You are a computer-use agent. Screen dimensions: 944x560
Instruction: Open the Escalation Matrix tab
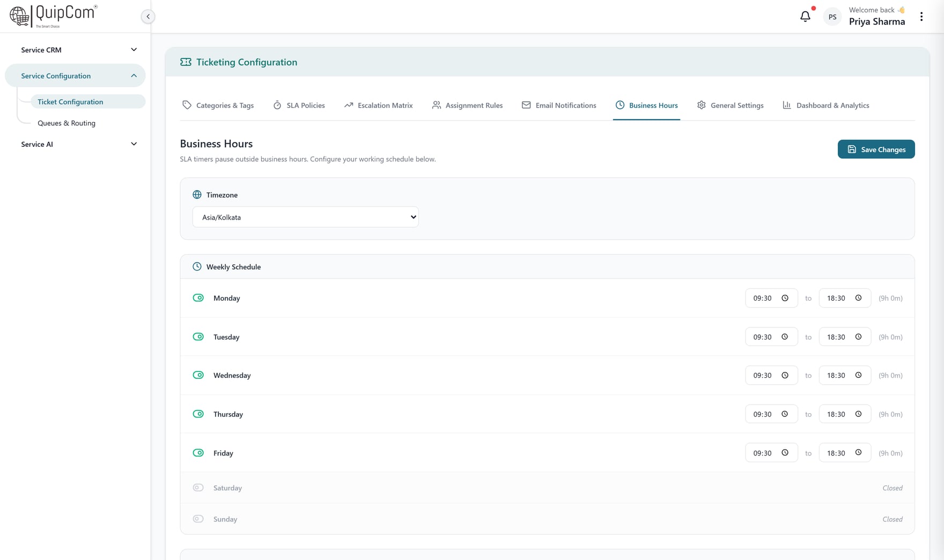click(x=379, y=105)
